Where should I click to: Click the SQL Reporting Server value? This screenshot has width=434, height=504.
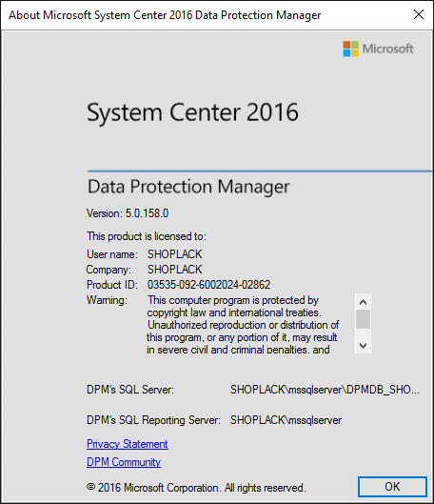[x=286, y=420]
